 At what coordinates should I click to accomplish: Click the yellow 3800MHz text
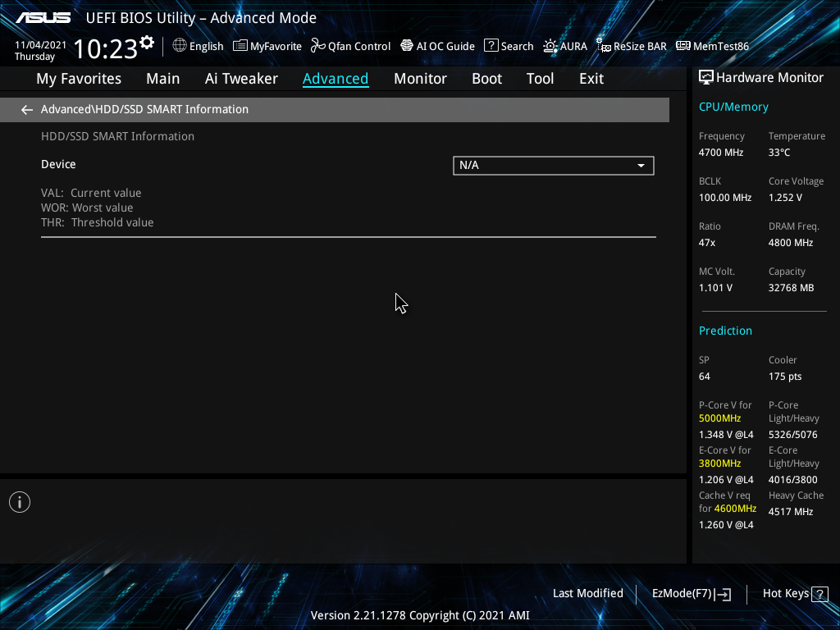point(719,463)
